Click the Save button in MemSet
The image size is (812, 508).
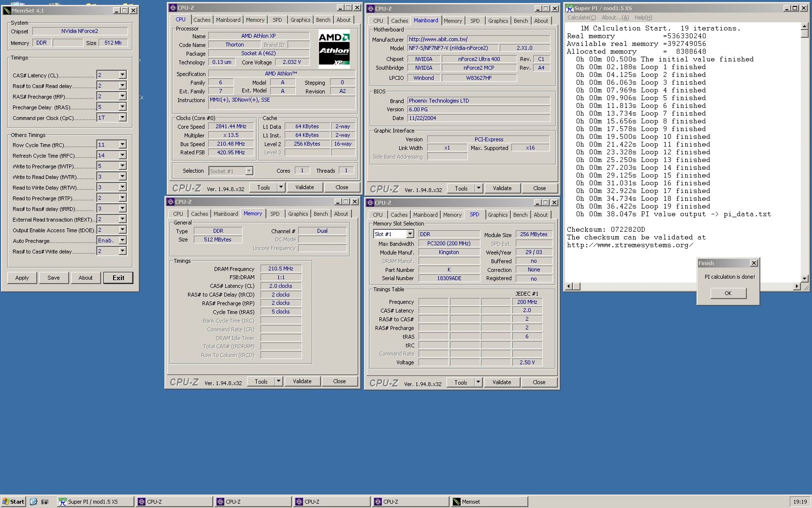pyautogui.click(x=54, y=278)
